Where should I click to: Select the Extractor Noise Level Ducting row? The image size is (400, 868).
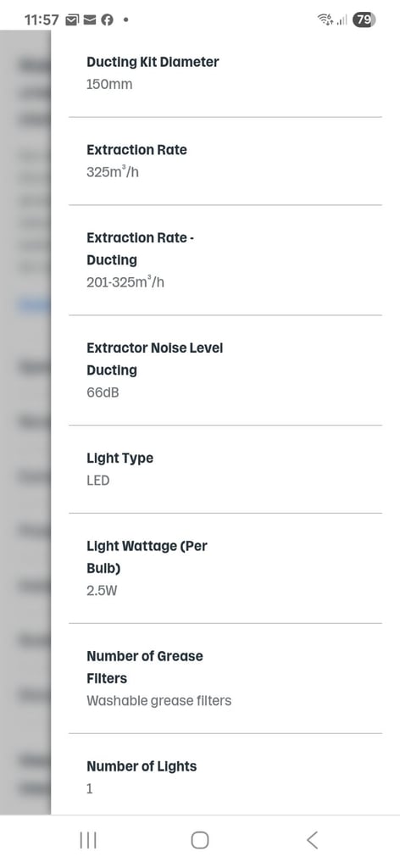tap(225, 370)
